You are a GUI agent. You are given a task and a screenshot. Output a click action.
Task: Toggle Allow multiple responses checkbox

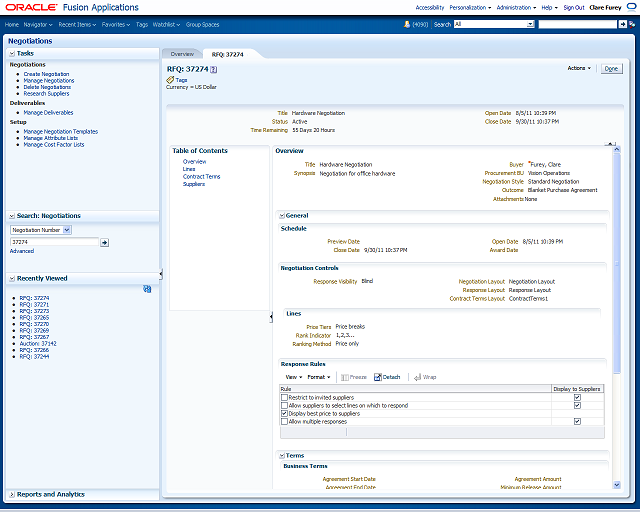point(284,421)
